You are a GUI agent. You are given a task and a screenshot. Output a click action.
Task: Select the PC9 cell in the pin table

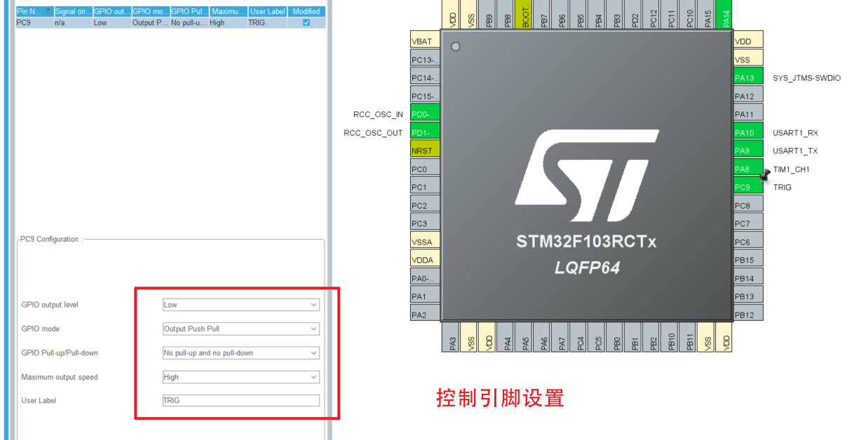click(34, 22)
